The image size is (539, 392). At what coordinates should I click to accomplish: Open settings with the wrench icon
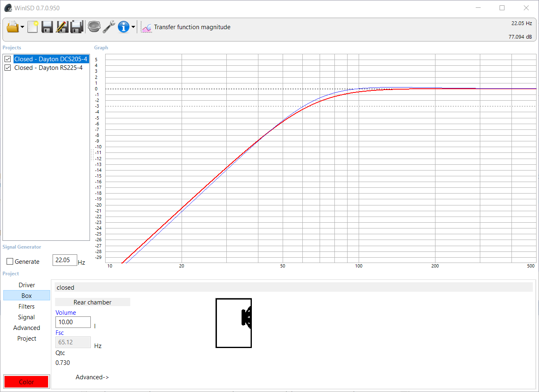109,27
